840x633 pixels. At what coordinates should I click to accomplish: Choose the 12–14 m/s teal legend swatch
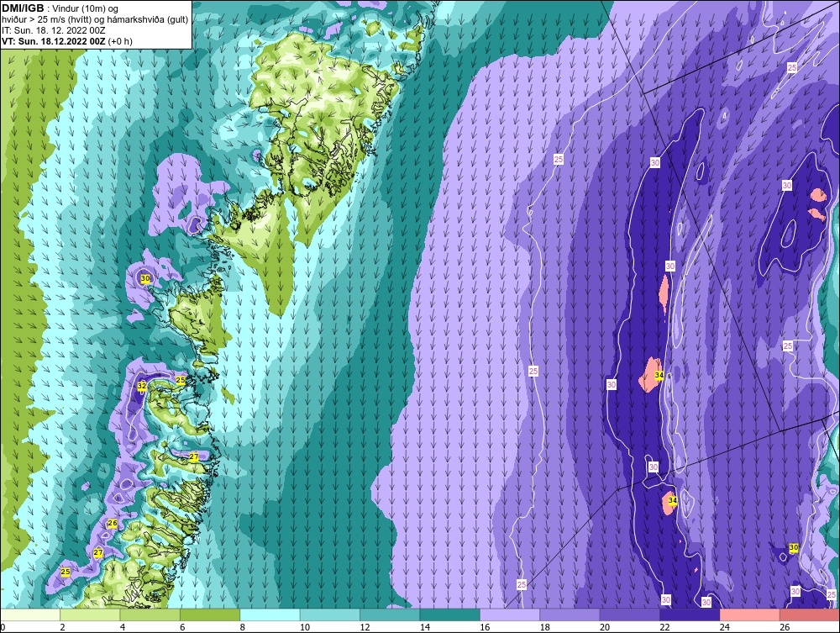[390, 615]
